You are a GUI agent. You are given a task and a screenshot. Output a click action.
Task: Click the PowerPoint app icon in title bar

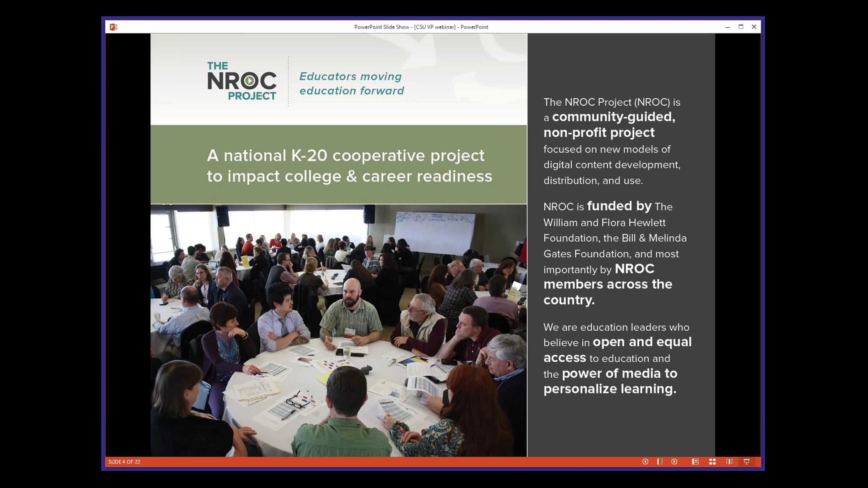click(113, 27)
